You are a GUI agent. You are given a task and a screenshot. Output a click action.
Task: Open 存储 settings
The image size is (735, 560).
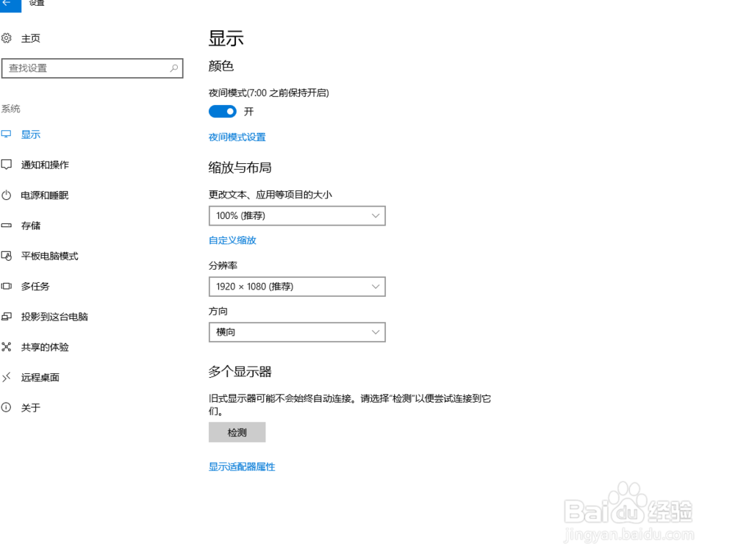click(30, 226)
